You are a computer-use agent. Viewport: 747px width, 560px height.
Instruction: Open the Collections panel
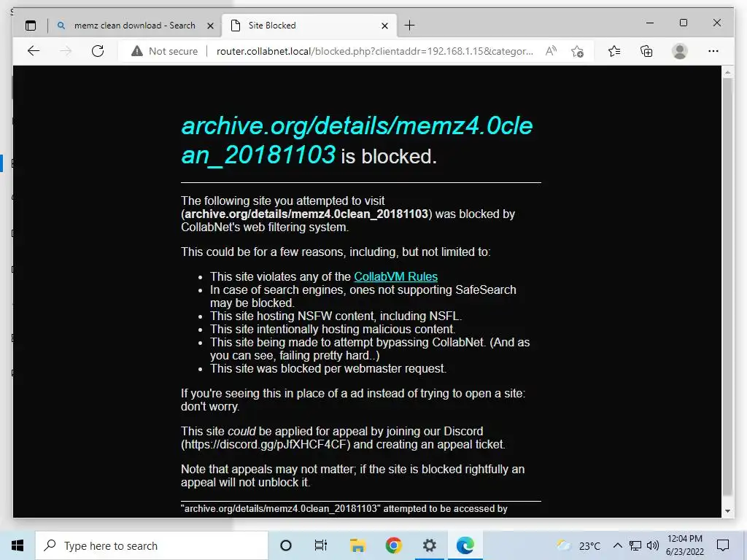coord(646,51)
